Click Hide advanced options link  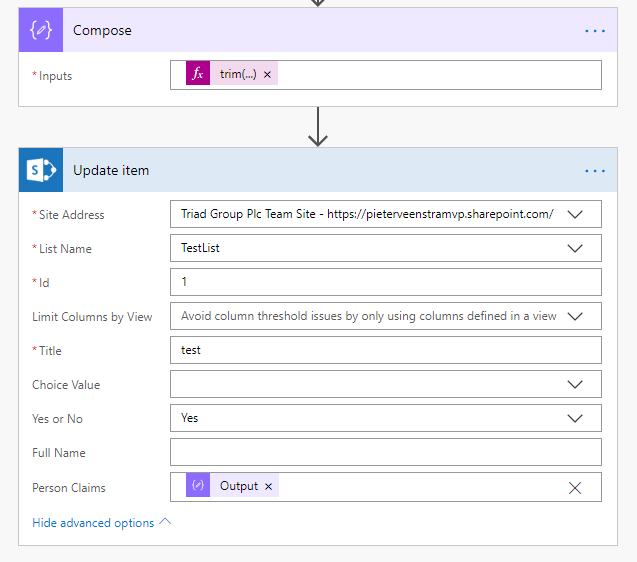93,523
